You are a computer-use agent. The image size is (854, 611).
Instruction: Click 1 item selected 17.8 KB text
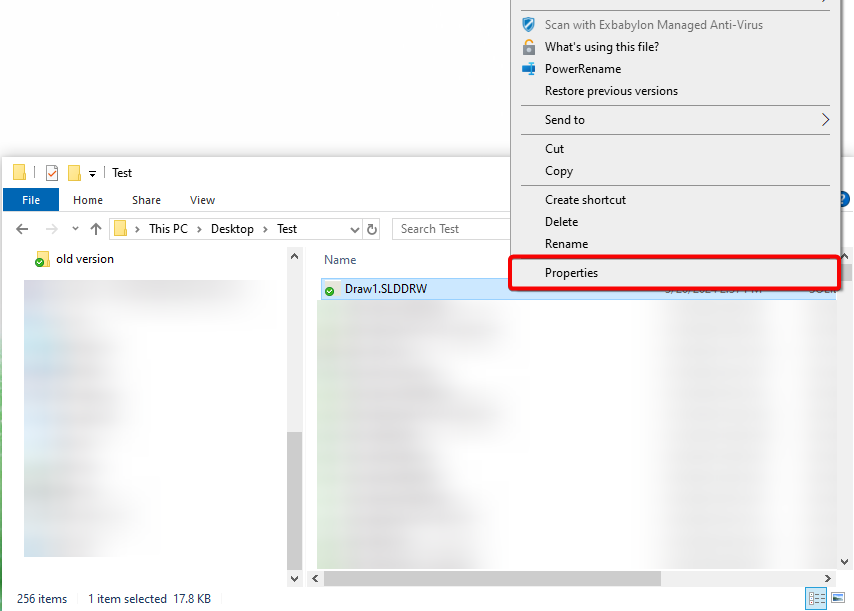coord(149,599)
